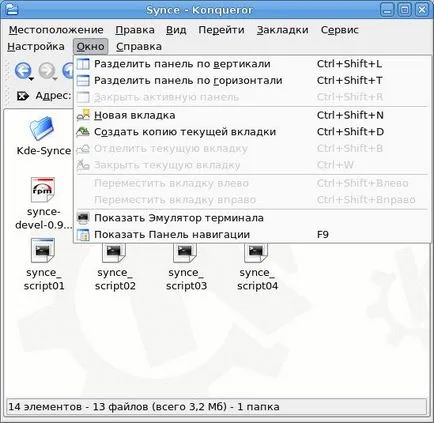Choose Показать Панель навигации
Screen dimensions: 434x423
[252, 235]
